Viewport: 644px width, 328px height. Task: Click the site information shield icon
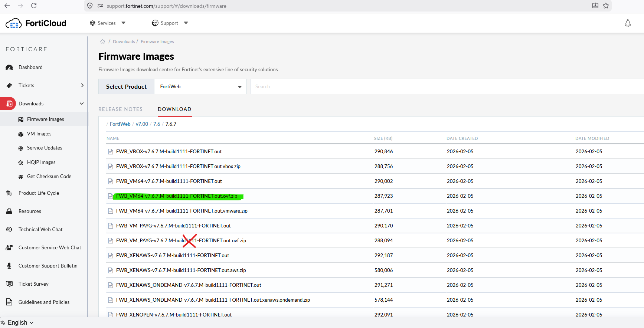[90, 6]
